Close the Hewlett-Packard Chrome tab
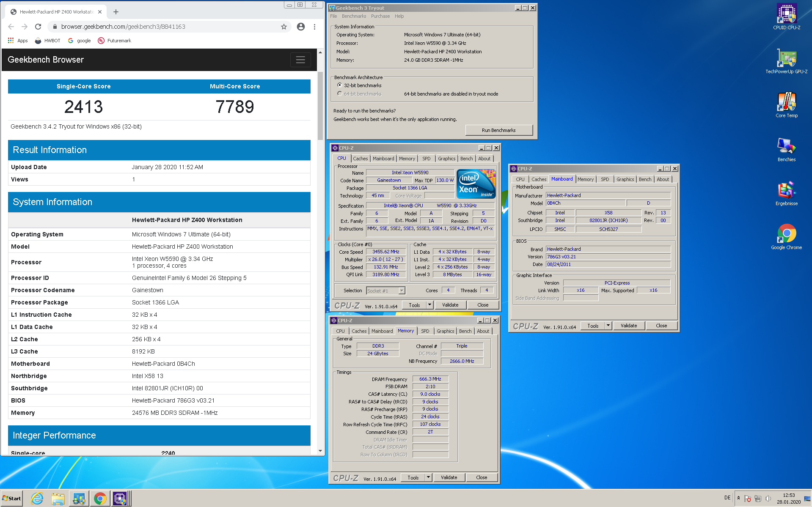The image size is (812, 507). (x=100, y=12)
